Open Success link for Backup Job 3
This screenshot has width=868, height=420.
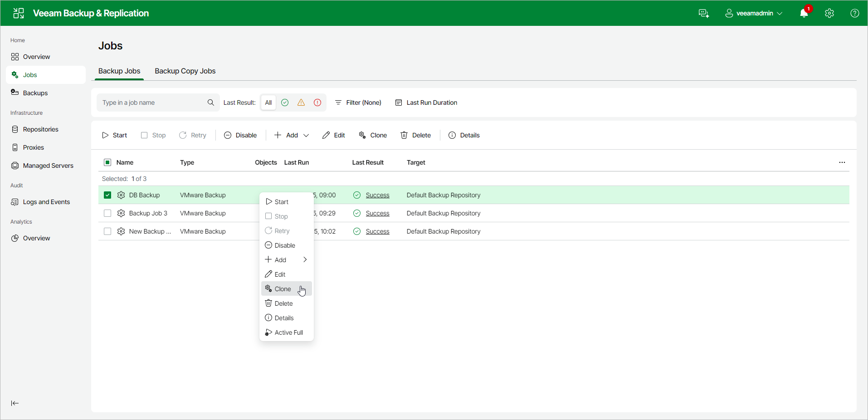click(377, 213)
